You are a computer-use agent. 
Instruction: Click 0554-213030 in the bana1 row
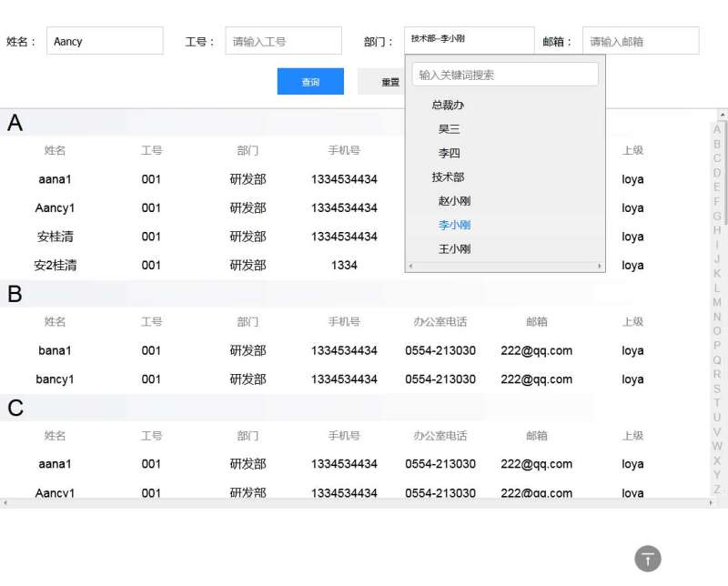point(440,350)
